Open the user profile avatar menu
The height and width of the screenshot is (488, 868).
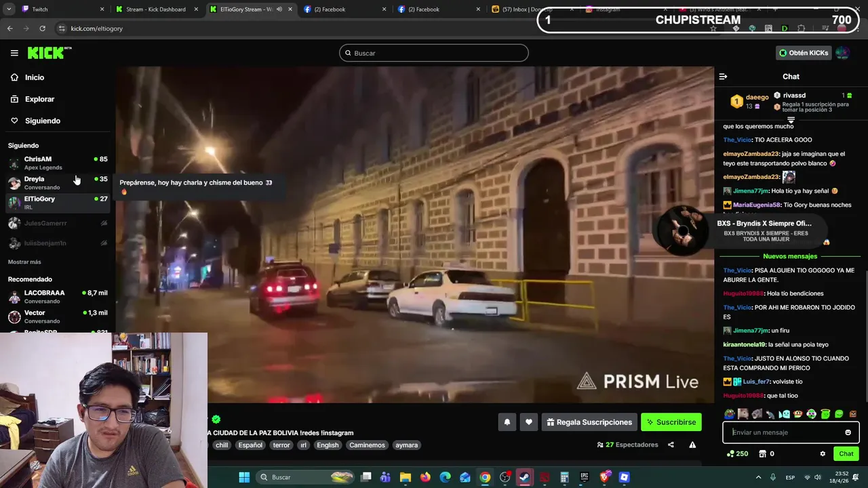(842, 53)
